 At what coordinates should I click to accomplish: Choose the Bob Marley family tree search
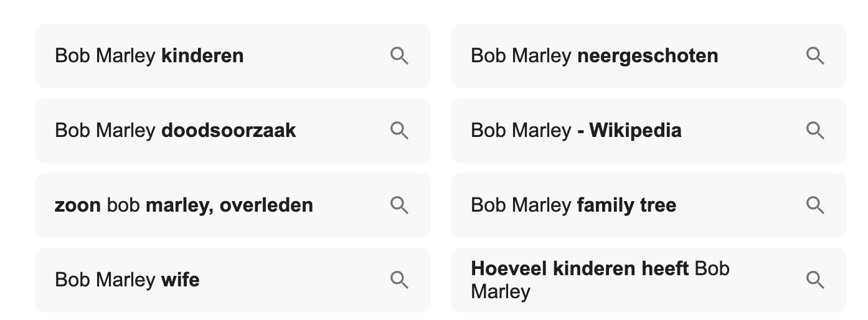point(649,205)
